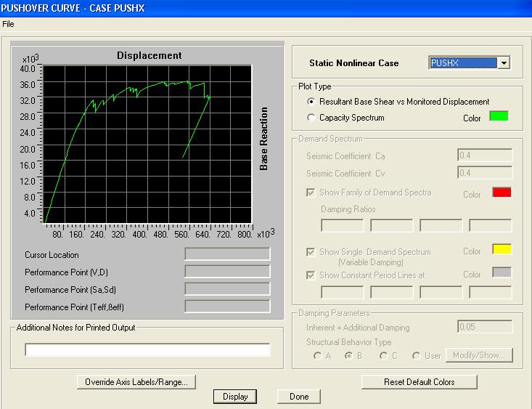Click the Performance Point (Sa,Sd) value box
This screenshot has width=532, height=409.
point(227,288)
